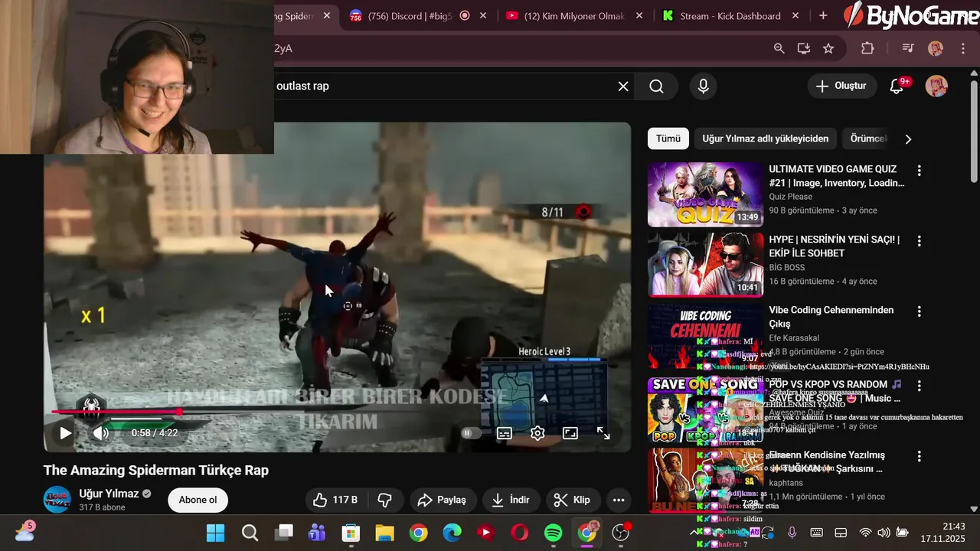Image resolution: width=980 pixels, height=551 pixels.
Task: Like the video with 117 B likes
Action: [335, 500]
